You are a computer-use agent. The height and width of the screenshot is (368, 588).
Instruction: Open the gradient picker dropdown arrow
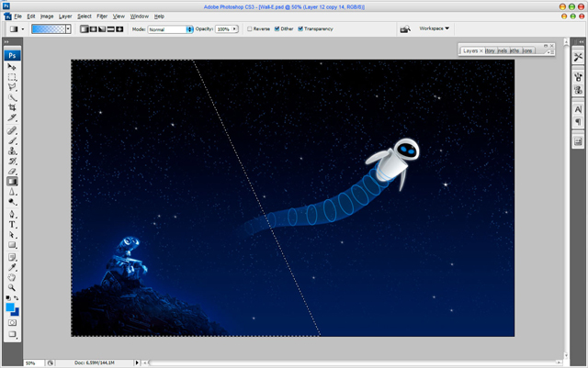pos(68,29)
